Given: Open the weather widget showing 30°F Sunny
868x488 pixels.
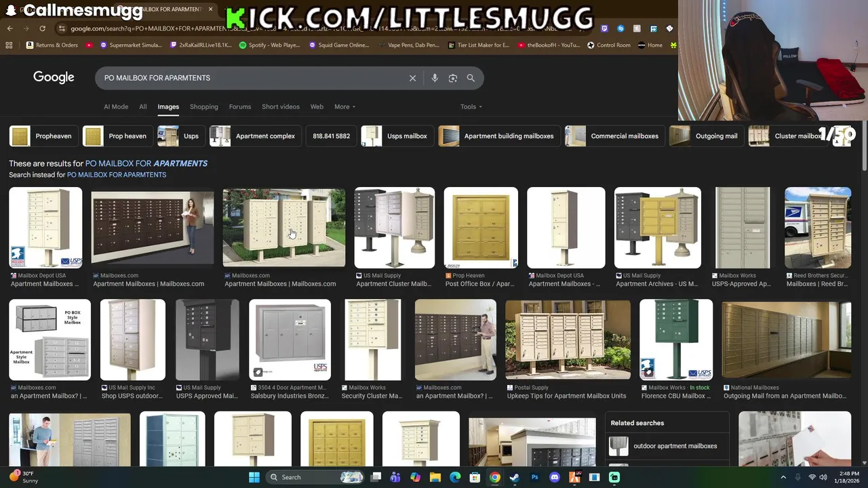Looking at the screenshot, I should click(24, 477).
